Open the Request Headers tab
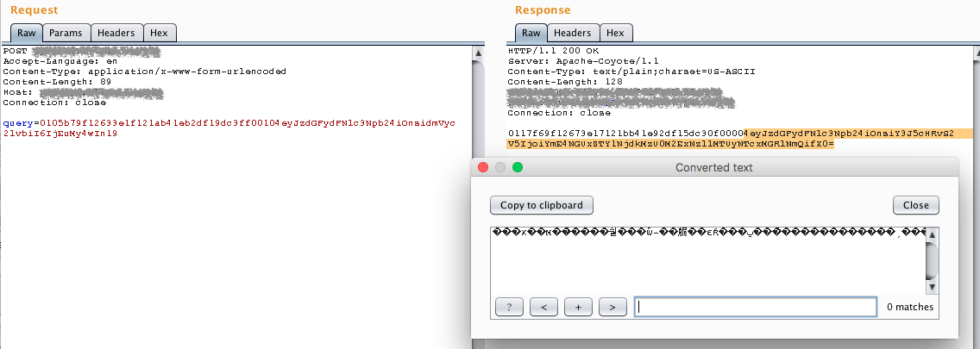The height and width of the screenshot is (349, 980). (115, 33)
